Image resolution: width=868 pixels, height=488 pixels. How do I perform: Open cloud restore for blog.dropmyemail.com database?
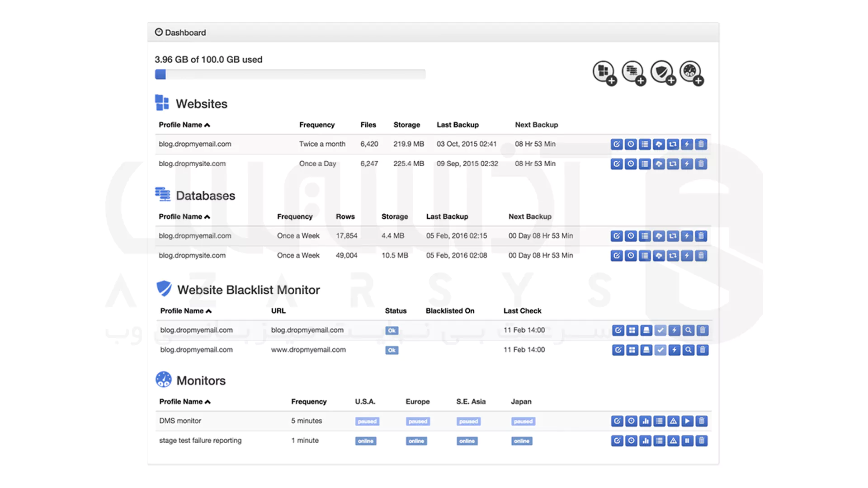pos(659,236)
